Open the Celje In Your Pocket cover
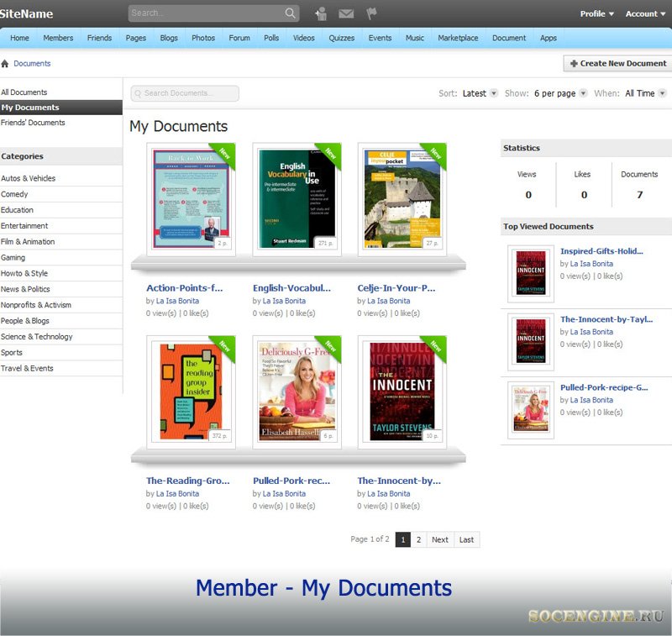 point(402,199)
